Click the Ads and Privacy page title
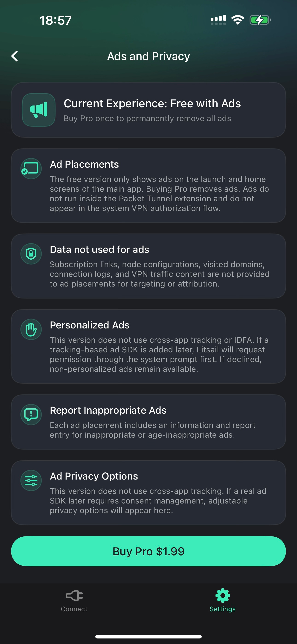The image size is (297, 644). 148,56
